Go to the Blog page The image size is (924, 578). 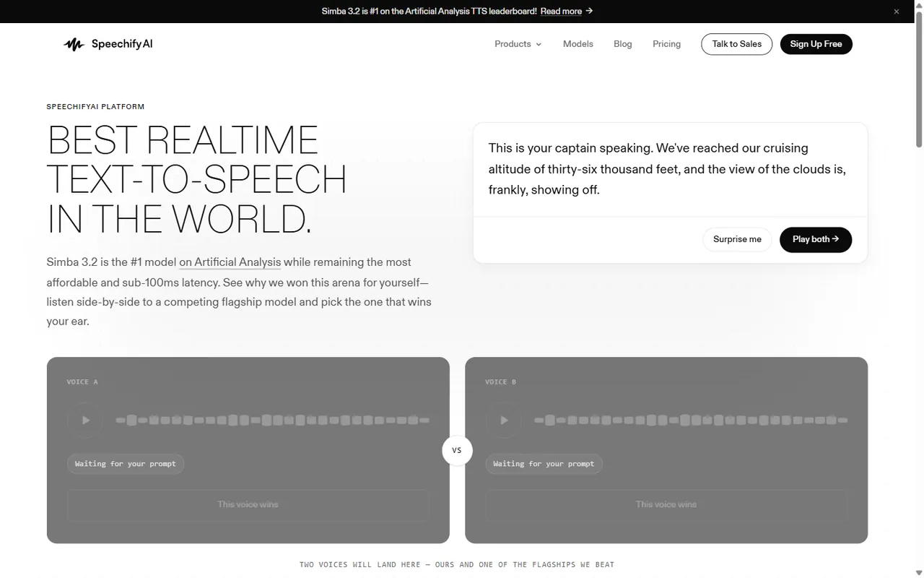click(x=623, y=44)
